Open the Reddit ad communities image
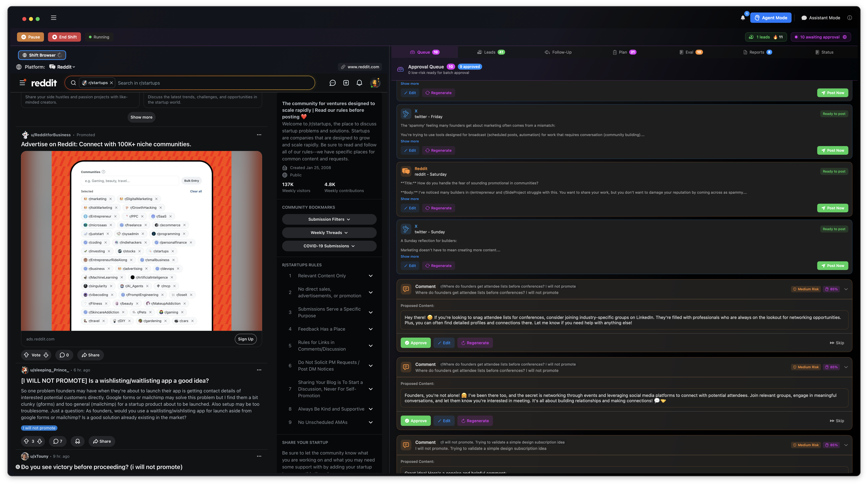 [142, 241]
